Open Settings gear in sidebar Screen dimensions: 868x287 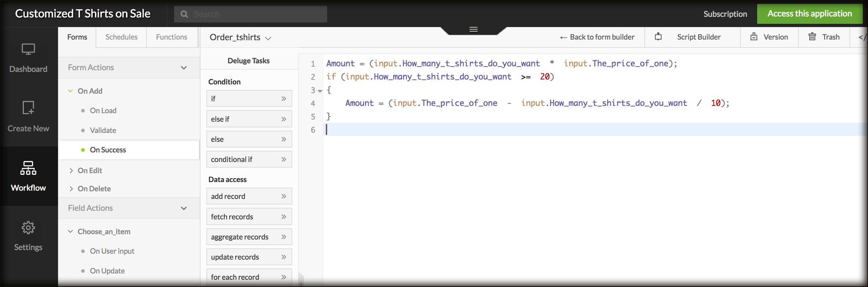(x=28, y=228)
